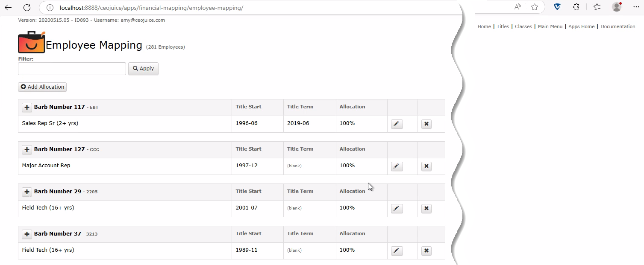Open the Classes link
The image size is (644, 265).
click(523, 26)
